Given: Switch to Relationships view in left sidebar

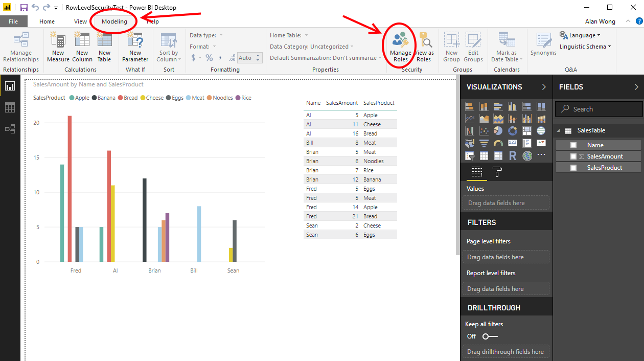Looking at the screenshot, I should (10, 129).
